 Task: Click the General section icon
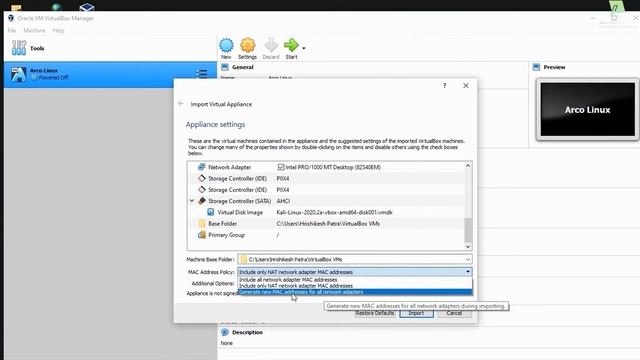[x=225, y=67]
